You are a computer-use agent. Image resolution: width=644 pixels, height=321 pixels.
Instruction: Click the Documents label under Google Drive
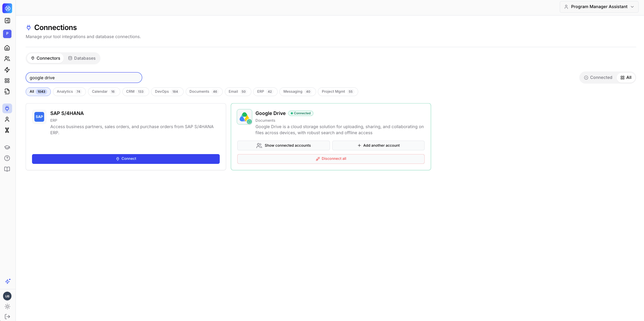265,120
